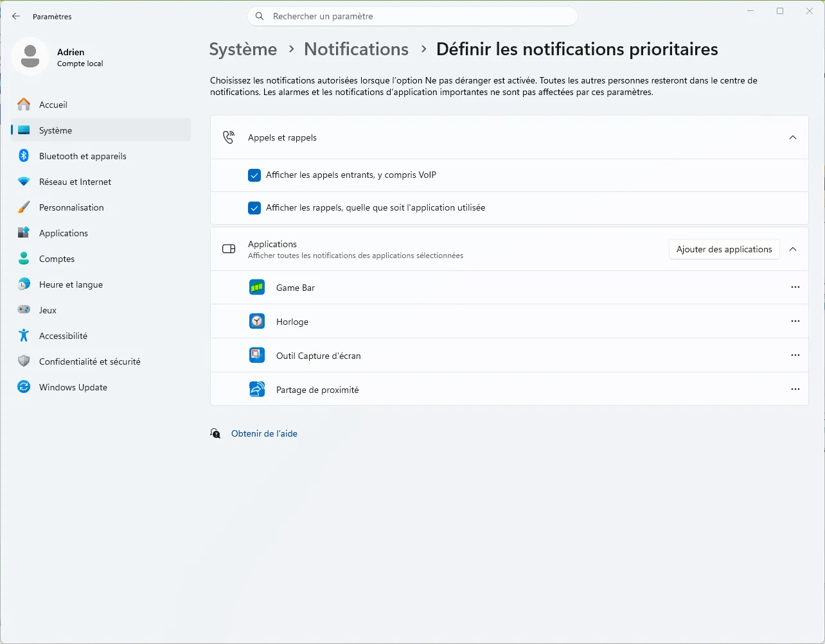Click the Outil Capture d'écran app icon
825x644 pixels.
click(257, 355)
